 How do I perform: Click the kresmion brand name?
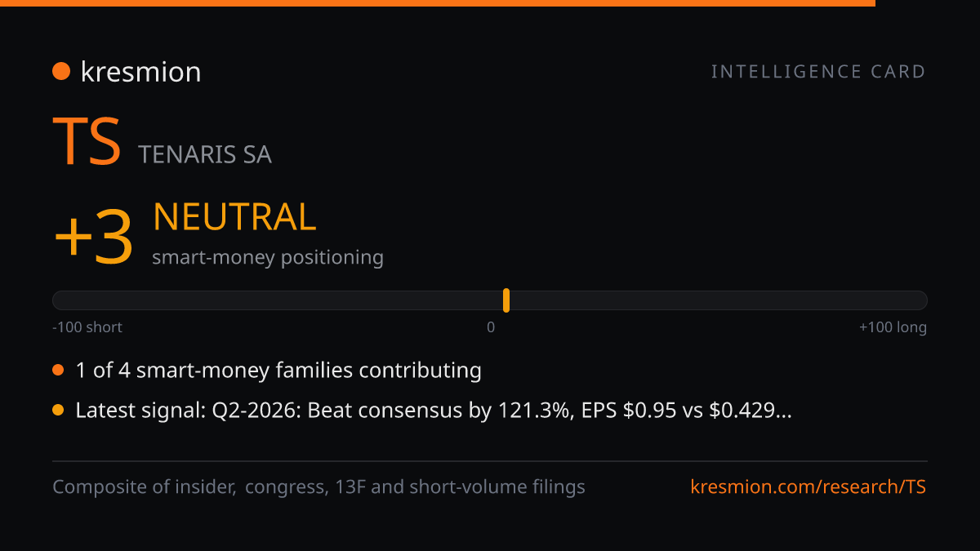point(140,72)
